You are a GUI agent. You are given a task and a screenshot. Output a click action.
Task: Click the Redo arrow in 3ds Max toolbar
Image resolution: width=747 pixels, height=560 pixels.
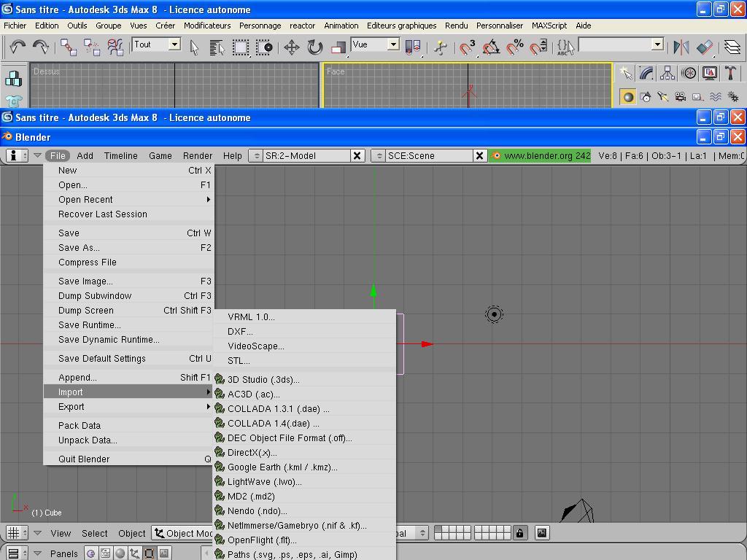(41, 47)
